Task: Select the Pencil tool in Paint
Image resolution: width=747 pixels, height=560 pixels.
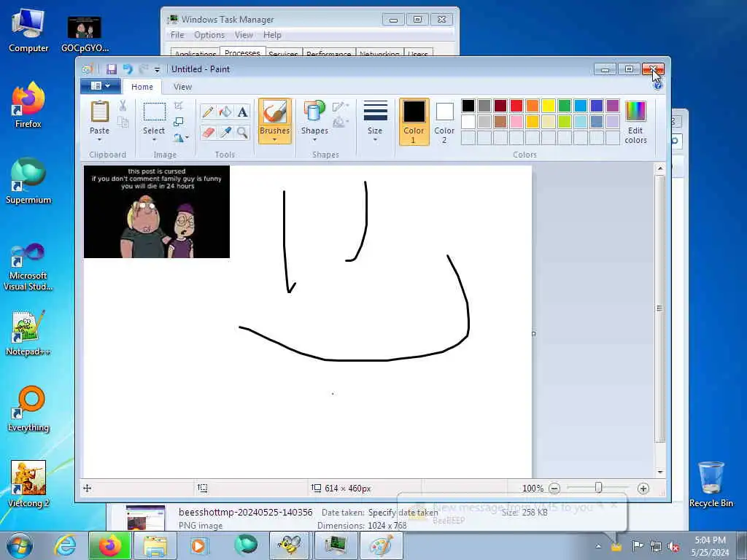Action: tap(208, 112)
